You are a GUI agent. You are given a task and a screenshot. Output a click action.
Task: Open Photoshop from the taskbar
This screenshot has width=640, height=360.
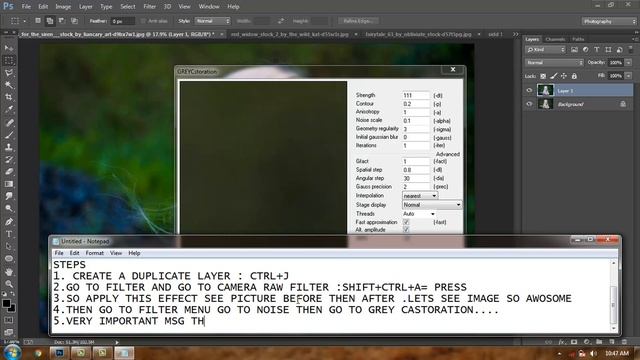click(60, 352)
